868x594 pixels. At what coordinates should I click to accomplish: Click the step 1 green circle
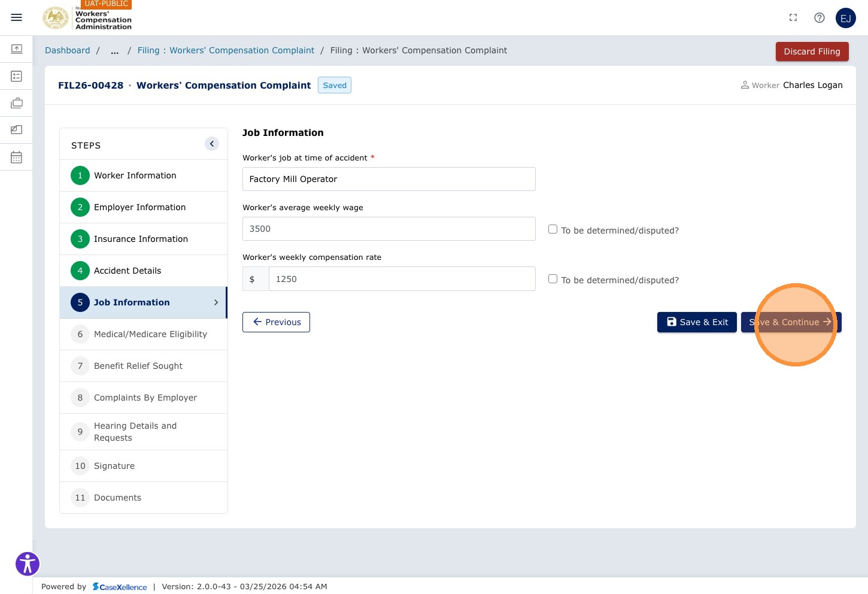[80, 175]
